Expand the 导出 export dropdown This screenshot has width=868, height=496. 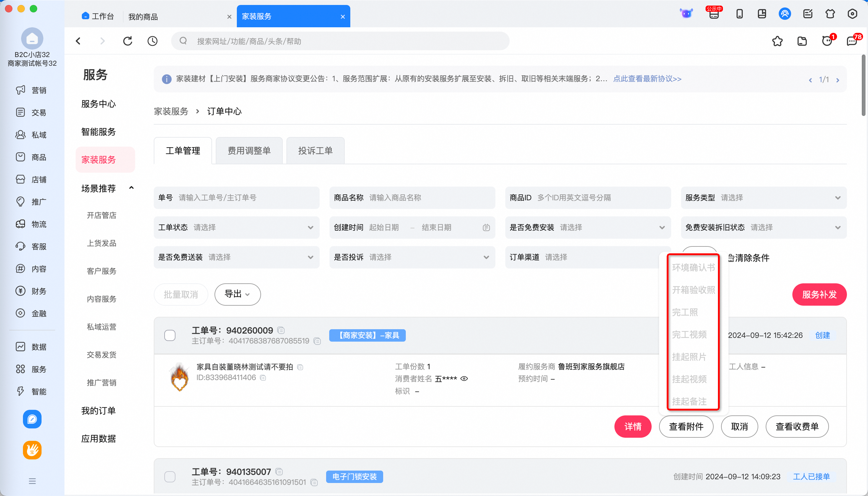tap(237, 294)
